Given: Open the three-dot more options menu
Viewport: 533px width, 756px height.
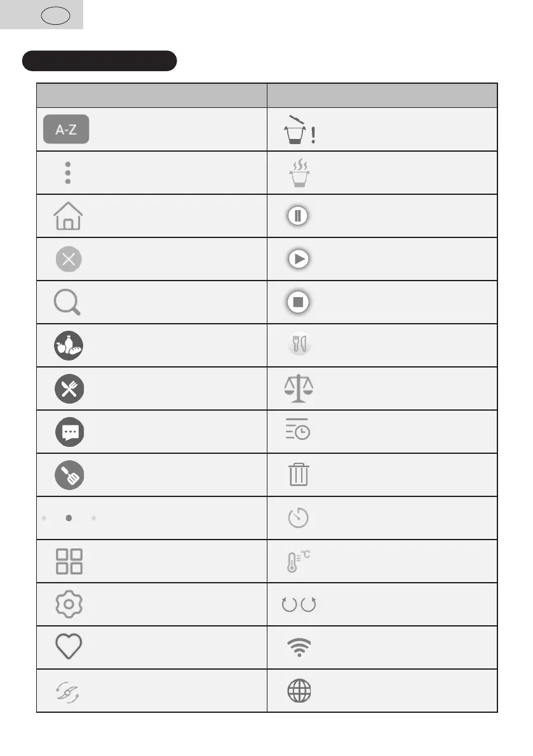Looking at the screenshot, I should (67, 173).
